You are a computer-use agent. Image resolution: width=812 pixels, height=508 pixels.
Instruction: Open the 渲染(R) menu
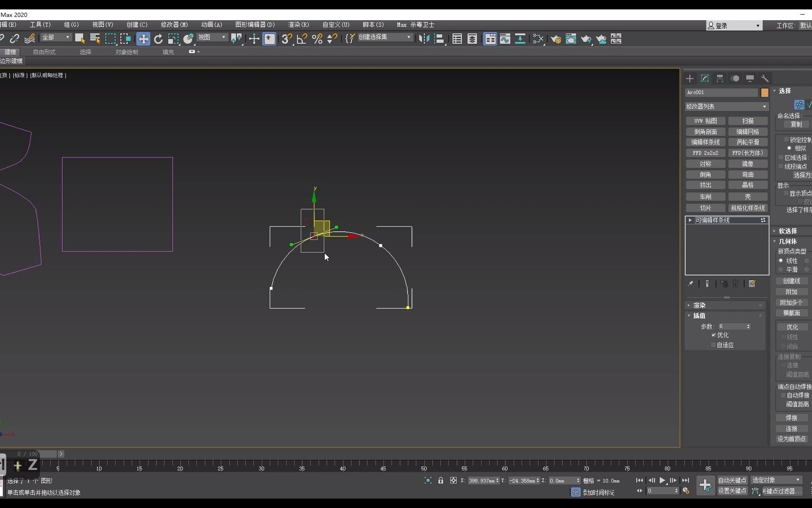[x=298, y=24]
